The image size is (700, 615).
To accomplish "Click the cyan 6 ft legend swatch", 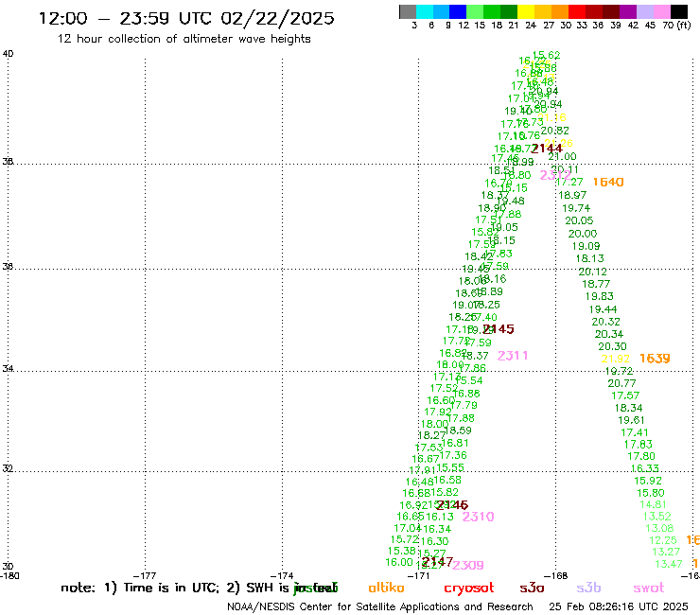I will [x=425, y=11].
